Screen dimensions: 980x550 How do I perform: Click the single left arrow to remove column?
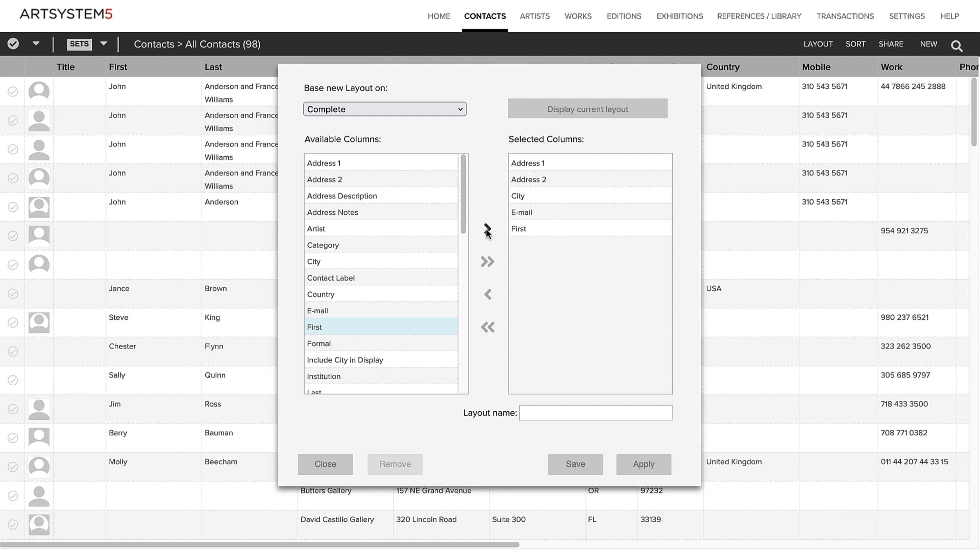pyautogui.click(x=488, y=294)
